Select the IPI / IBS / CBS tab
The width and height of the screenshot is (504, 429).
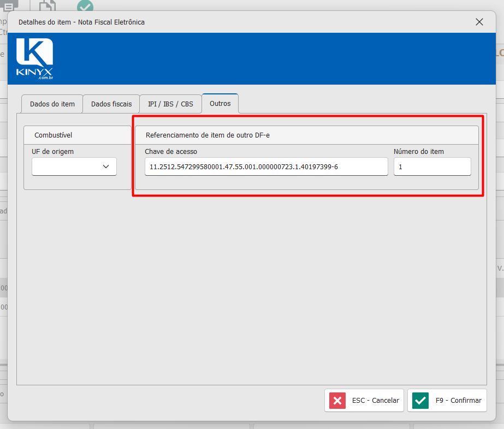[170, 104]
